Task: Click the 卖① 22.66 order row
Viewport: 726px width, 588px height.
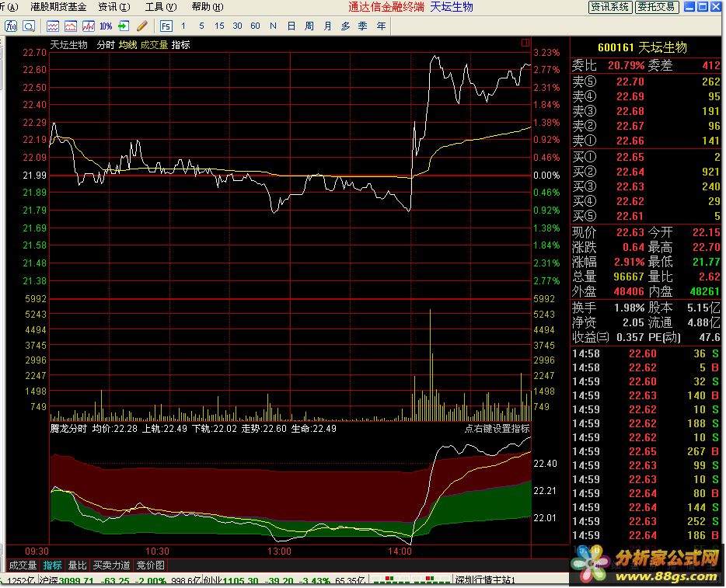Action: pos(646,141)
